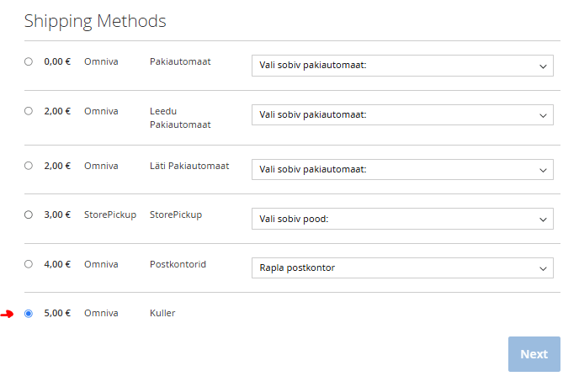The height and width of the screenshot is (392, 579).
Task: Click the Postkontorid method label
Action: [178, 264]
